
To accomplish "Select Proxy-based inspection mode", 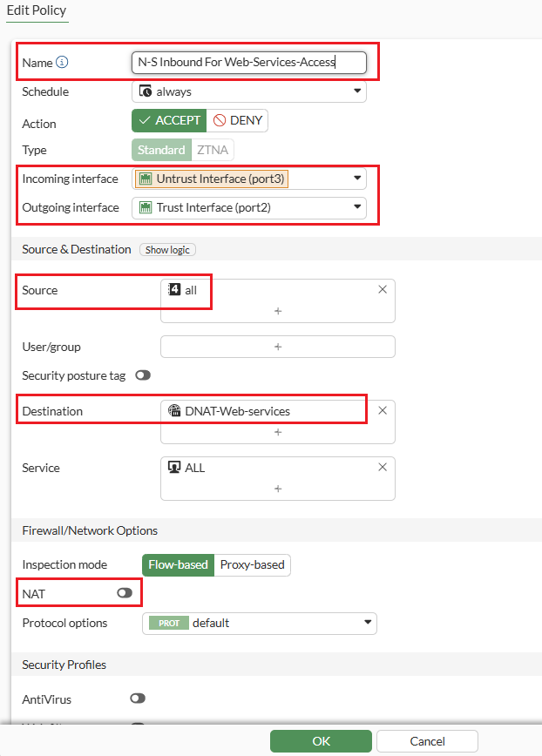I will coord(252,564).
